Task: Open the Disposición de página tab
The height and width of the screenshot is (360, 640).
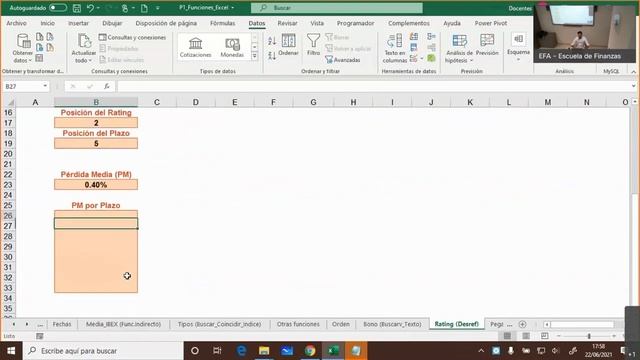Action: [166, 23]
